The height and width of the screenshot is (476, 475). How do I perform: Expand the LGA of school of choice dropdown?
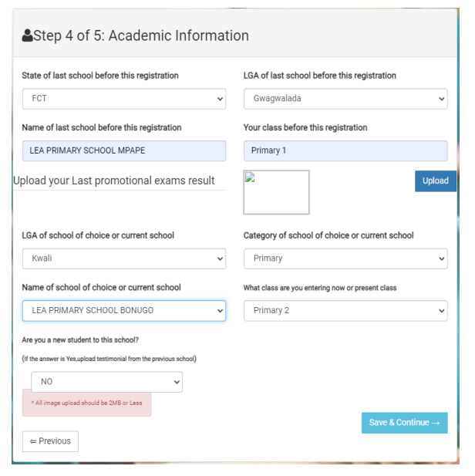(x=123, y=258)
